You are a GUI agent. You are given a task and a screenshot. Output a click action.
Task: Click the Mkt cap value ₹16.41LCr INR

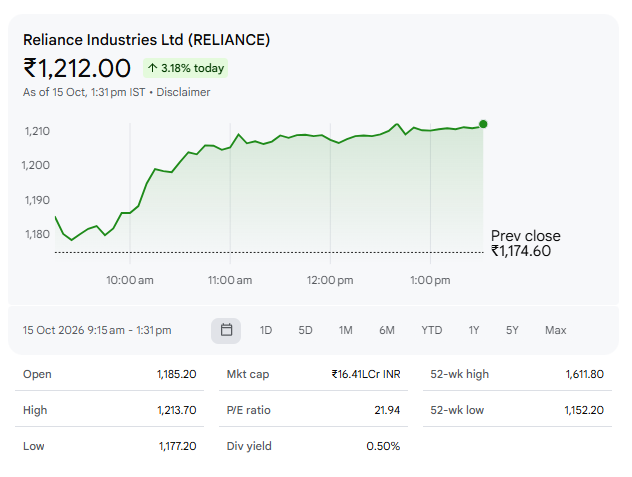coord(366,374)
